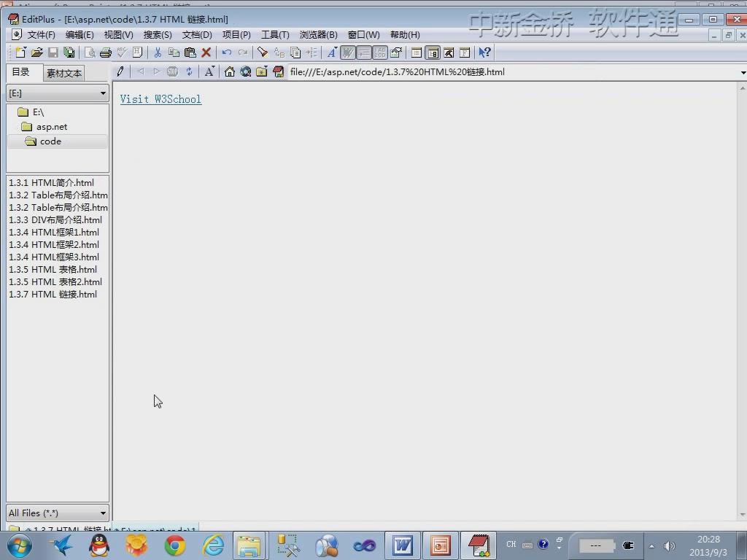The image size is (747, 560).
Task: Open 1.3.3 DIV布局介绍.html file
Action: pos(55,219)
